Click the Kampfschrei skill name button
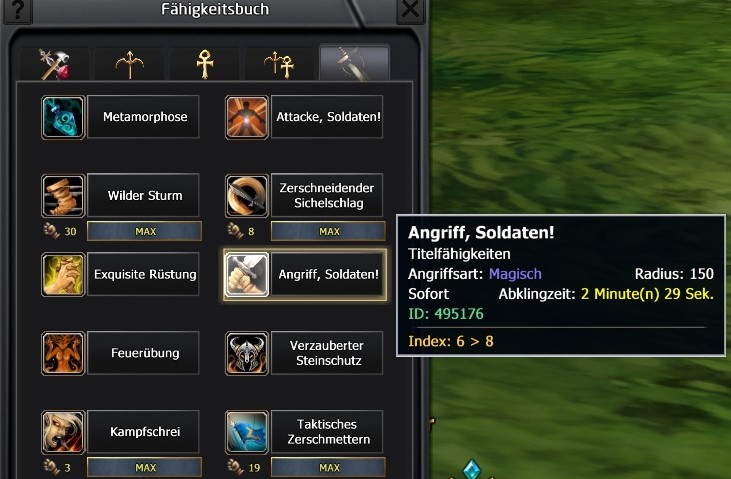 click(x=144, y=431)
